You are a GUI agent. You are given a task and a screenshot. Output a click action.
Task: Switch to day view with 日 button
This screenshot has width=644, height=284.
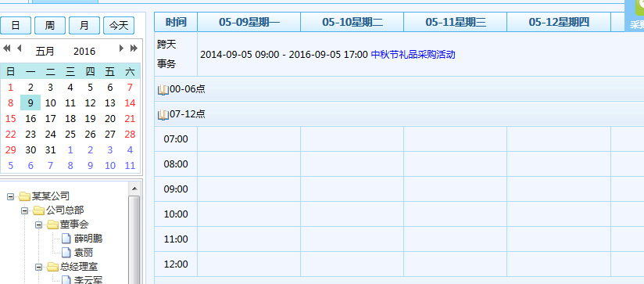click(x=16, y=26)
